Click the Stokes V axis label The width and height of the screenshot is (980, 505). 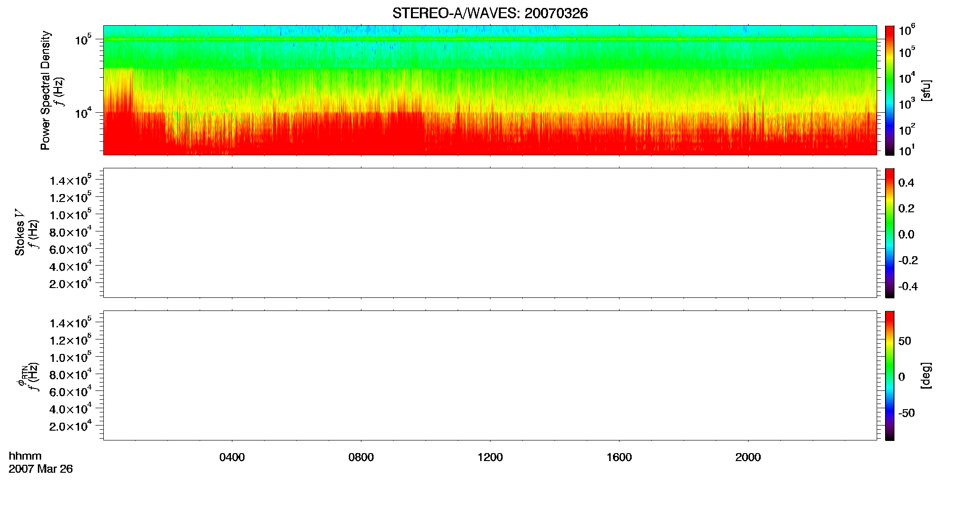point(20,232)
